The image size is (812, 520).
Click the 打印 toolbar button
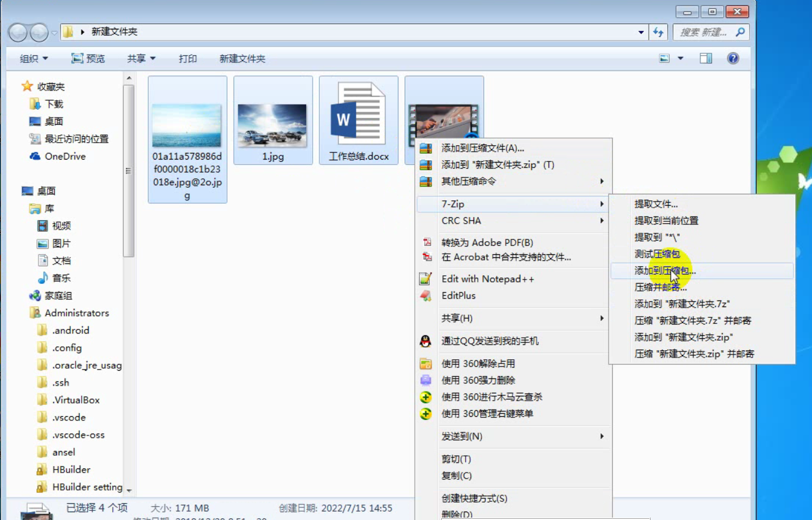coord(188,58)
